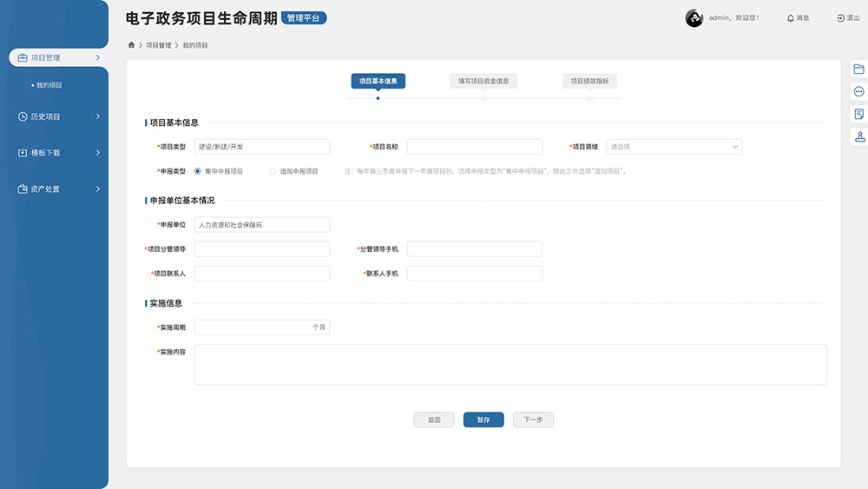Click the active step dot under 项目基本信息

378,98
